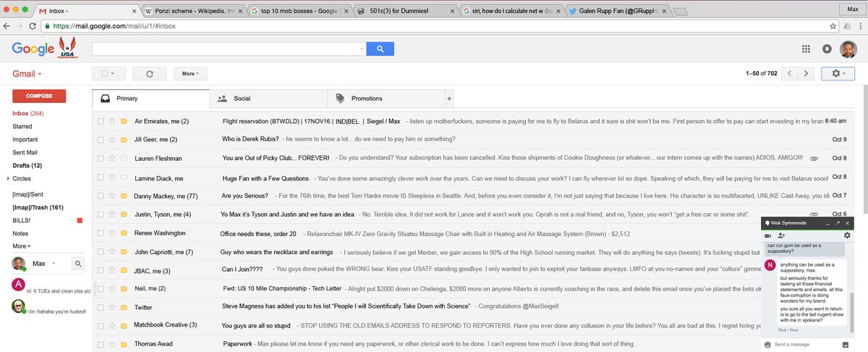Go to older messages arrow

(807, 73)
